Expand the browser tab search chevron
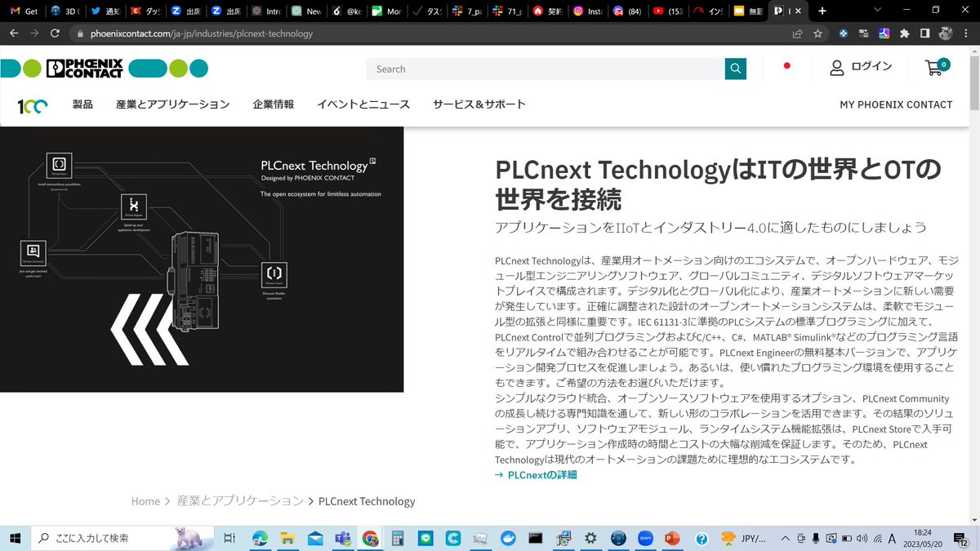Image resolution: width=980 pixels, height=551 pixels. point(877,11)
